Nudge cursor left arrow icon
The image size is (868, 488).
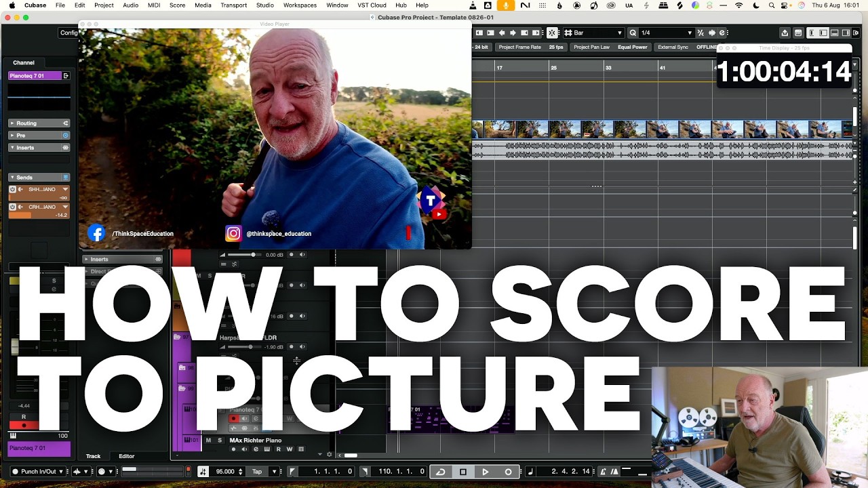point(502,33)
